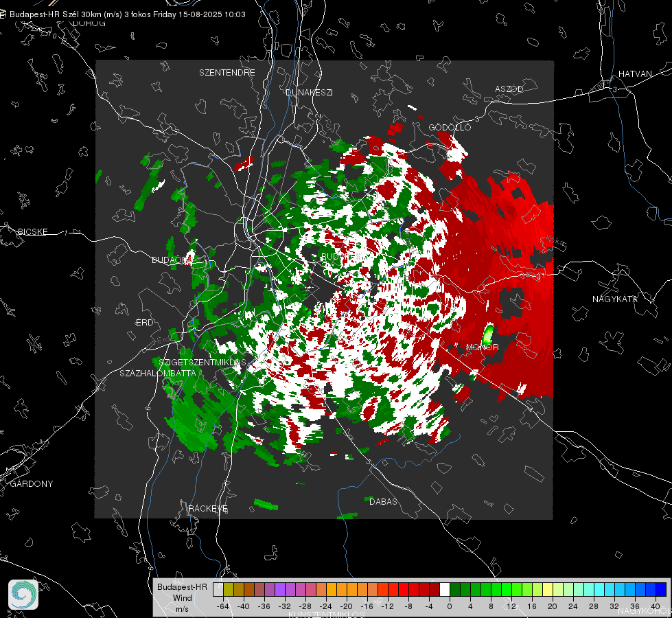
Task: Click the DUNAKESZI city label
Action: (x=309, y=92)
